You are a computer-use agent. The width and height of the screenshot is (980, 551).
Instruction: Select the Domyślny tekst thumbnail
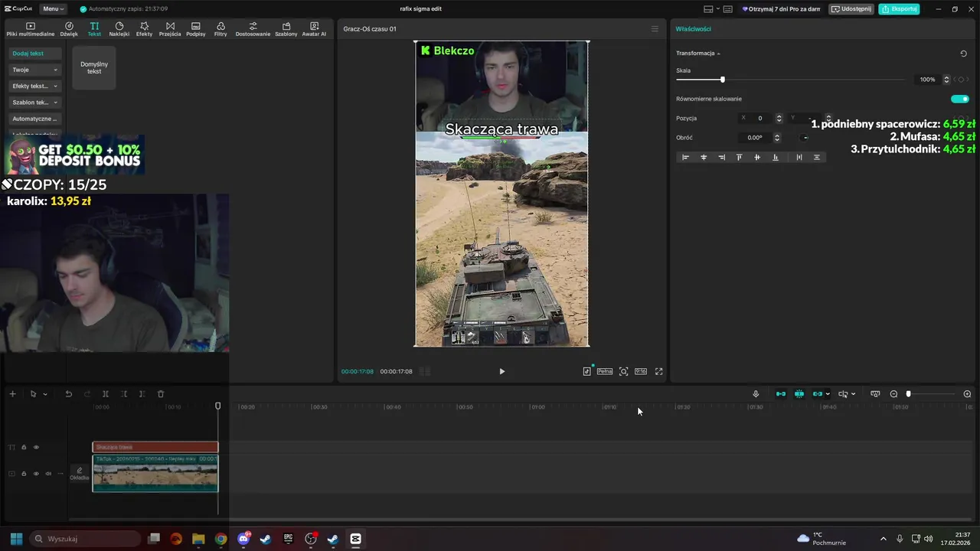tap(94, 67)
